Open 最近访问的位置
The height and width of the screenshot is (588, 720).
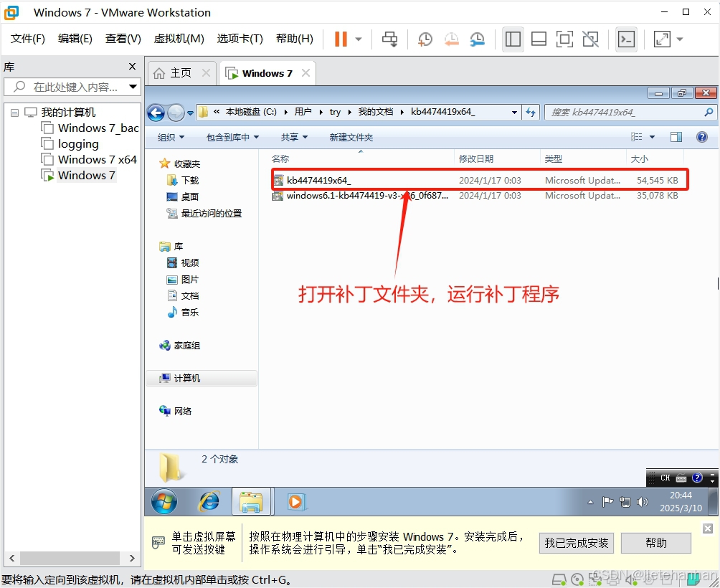(x=204, y=214)
